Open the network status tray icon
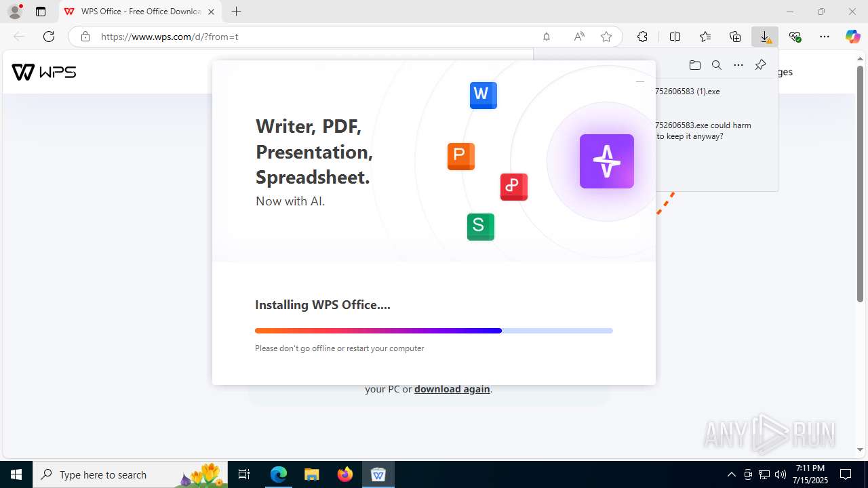Image resolution: width=868 pixels, height=488 pixels. point(764,474)
